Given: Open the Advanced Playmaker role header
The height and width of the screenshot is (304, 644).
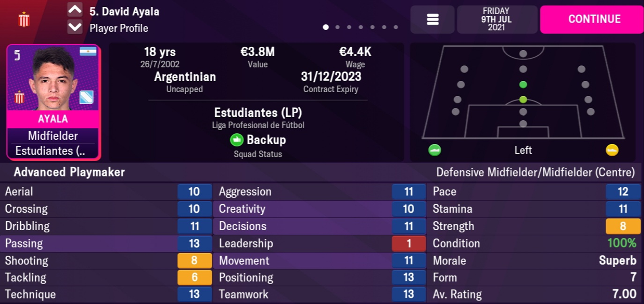Looking at the screenshot, I should coord(69,172).
